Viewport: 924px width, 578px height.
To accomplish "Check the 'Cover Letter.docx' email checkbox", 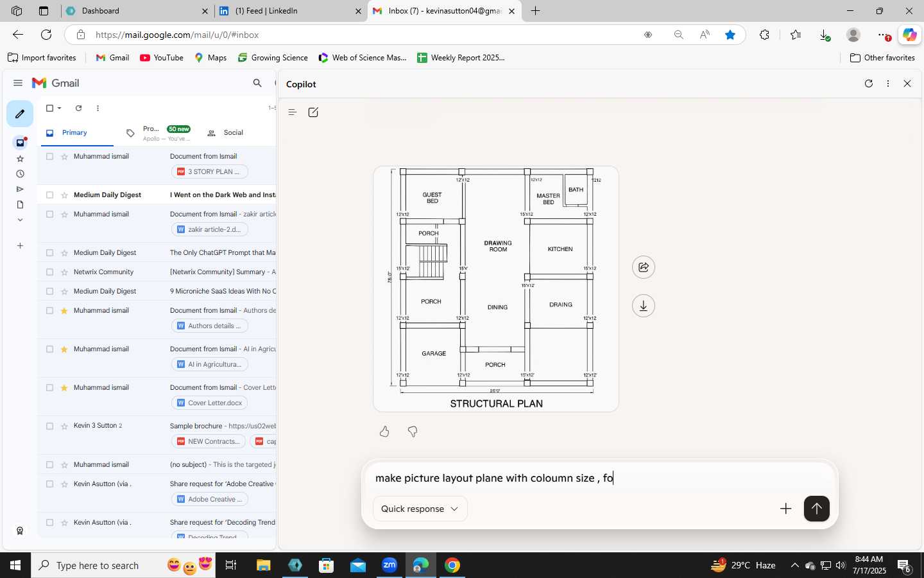I will (x=49, y=387).
